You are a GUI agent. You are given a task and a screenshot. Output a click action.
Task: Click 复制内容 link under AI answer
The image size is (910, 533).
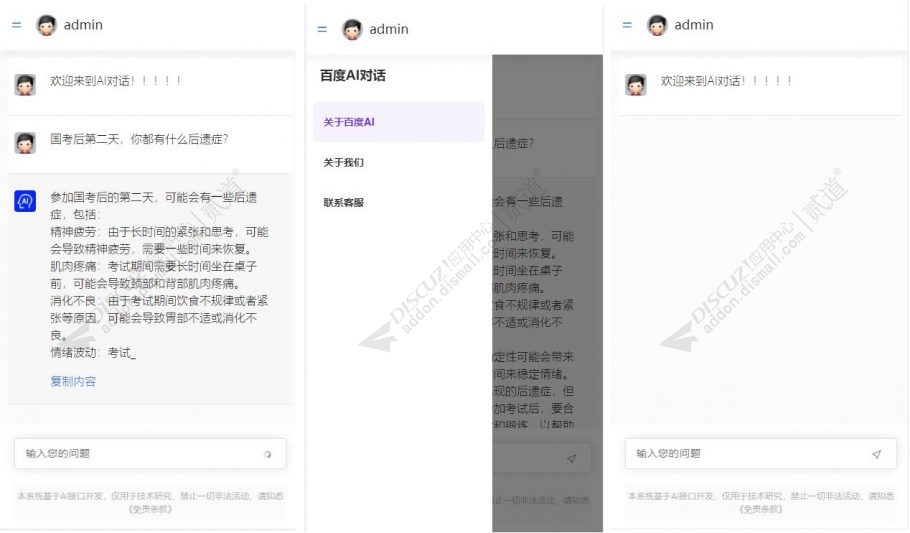click(x=73, y=381)
